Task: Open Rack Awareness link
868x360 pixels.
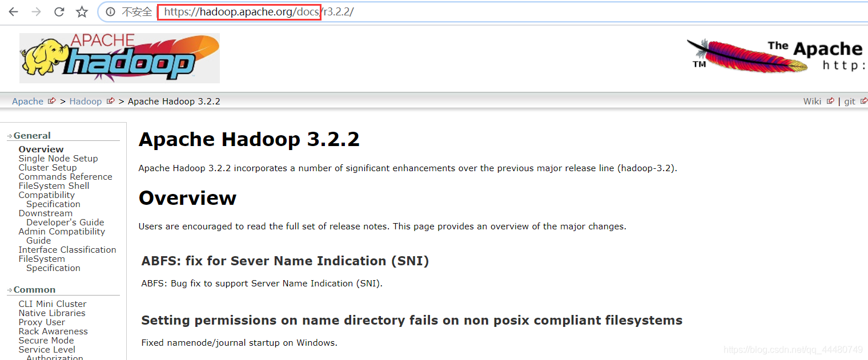Action: [53, 331]
